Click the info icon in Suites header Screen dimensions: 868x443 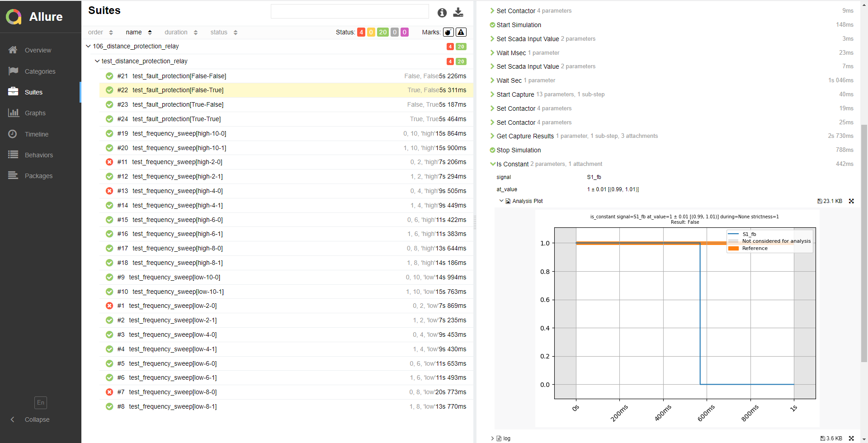point(442,13)
